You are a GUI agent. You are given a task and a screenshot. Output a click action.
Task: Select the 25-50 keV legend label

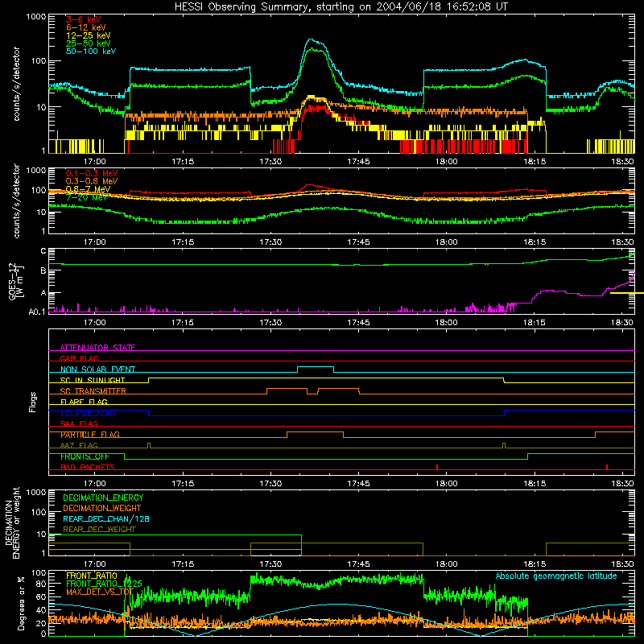pos(88,43)
